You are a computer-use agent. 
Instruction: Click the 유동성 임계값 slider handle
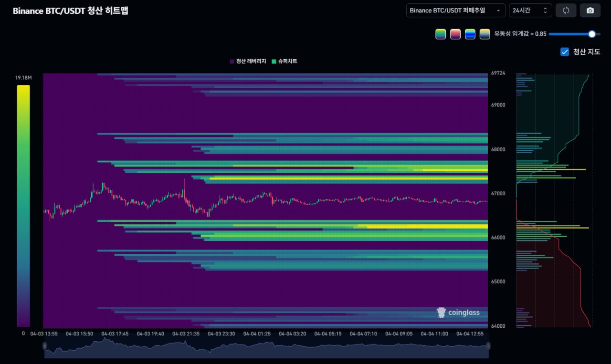(x=592, y=34)
